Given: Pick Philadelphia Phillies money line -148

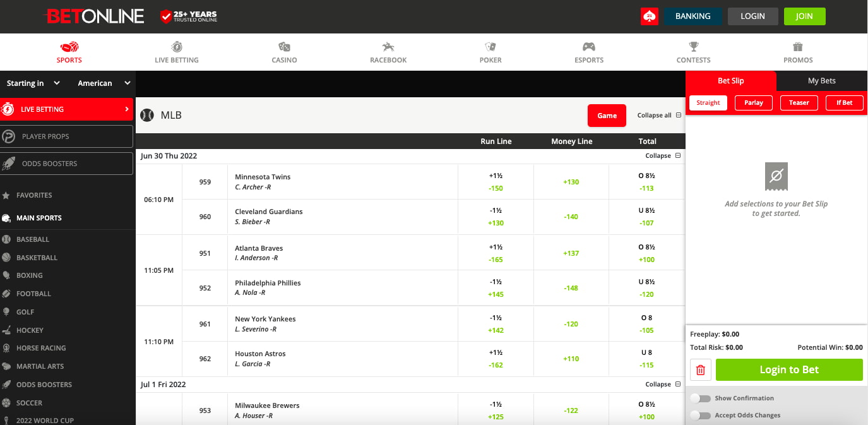Looking at the screenshot, I should point(571,288).
